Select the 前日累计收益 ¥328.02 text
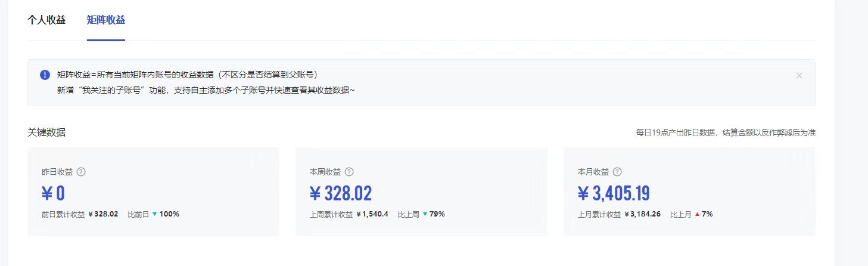Image resolution: width=868 pixels, height=266 pixels. (80, 214)
